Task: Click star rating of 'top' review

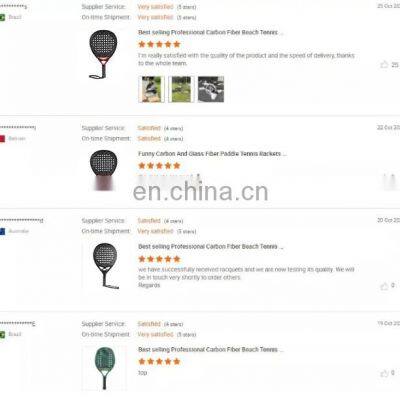Action: [x=159, y=362]
